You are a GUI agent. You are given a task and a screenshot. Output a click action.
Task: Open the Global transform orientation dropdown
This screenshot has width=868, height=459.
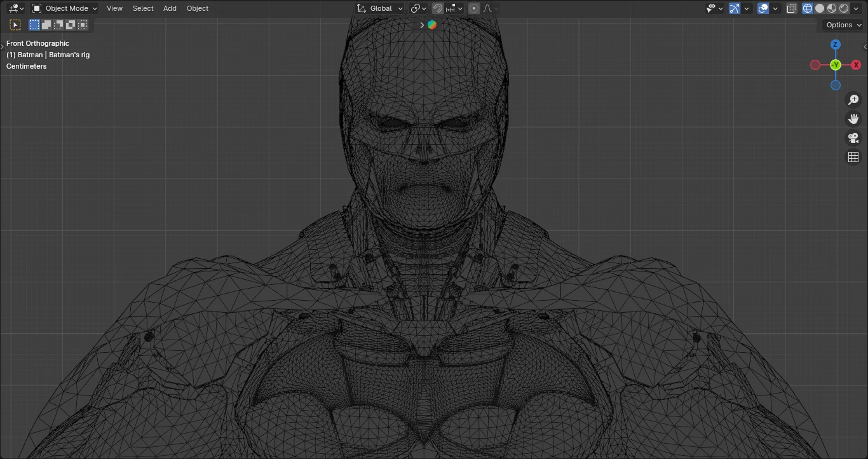pos(379,8)
